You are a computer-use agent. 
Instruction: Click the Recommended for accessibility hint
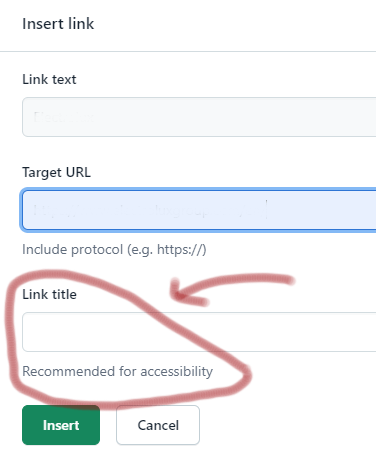[x=117, y=371]
